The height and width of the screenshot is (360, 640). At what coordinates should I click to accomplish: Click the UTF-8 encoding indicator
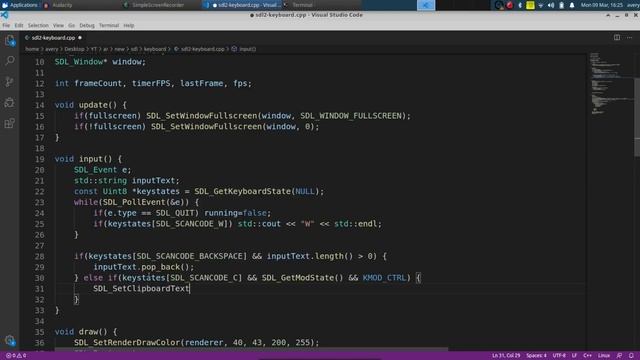(559, 356)
